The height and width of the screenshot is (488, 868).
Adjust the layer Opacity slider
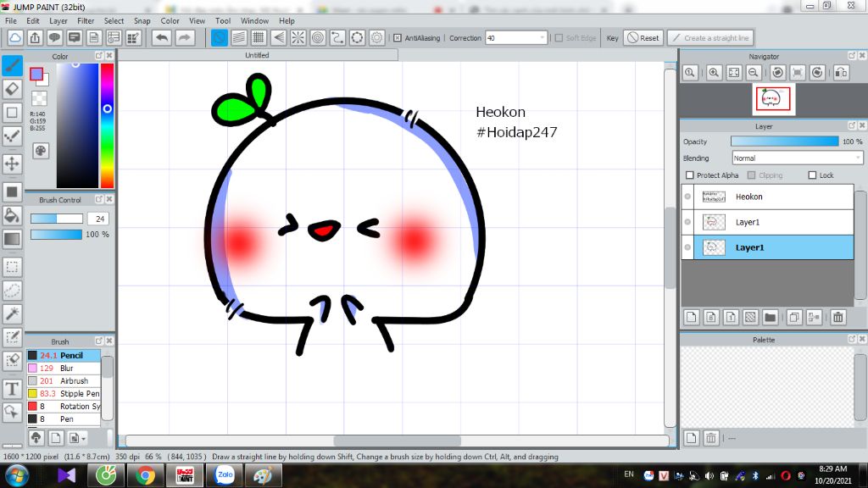pyautogui.click(x=784, y=141)
